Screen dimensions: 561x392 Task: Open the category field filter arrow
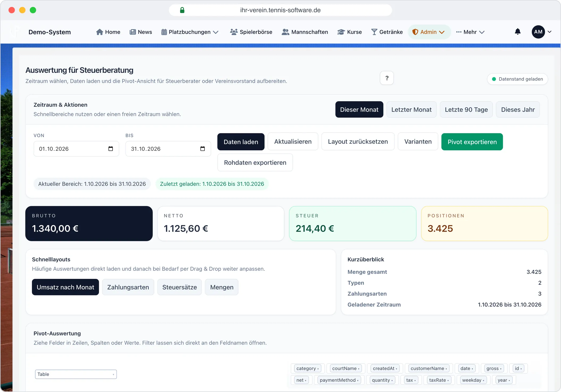tap(318, 369)
